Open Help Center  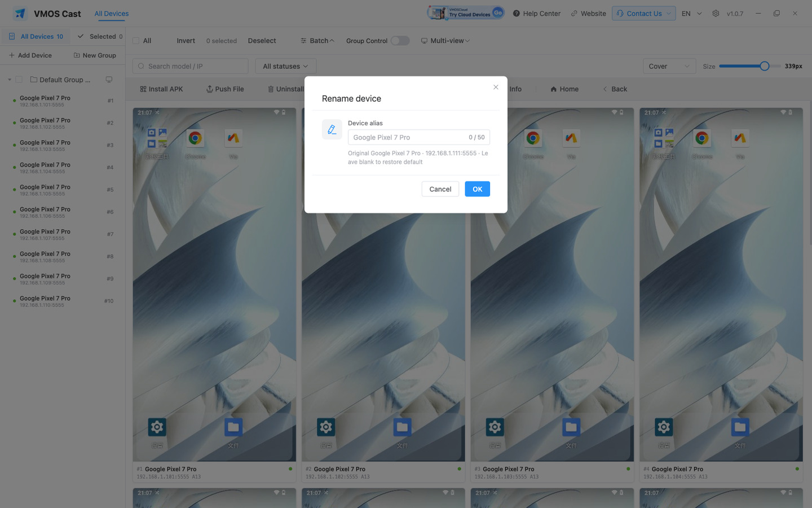coord(536,14)
